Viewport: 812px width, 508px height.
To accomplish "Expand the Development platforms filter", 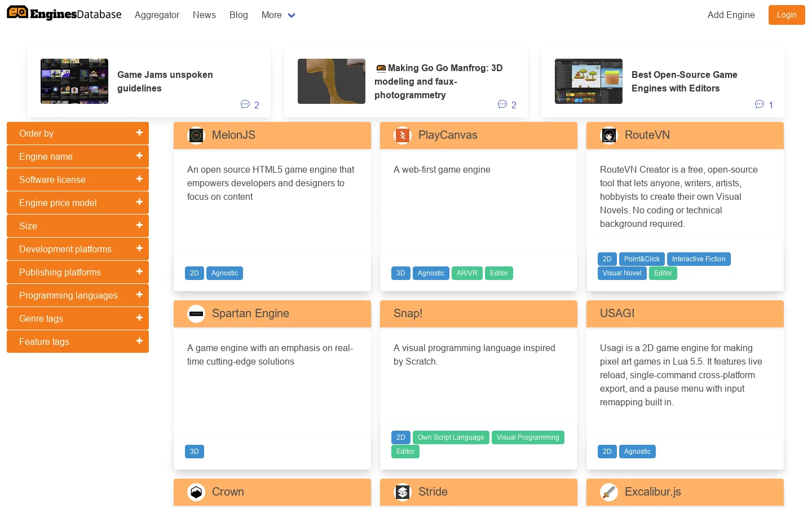I will (x=78, y=249).
